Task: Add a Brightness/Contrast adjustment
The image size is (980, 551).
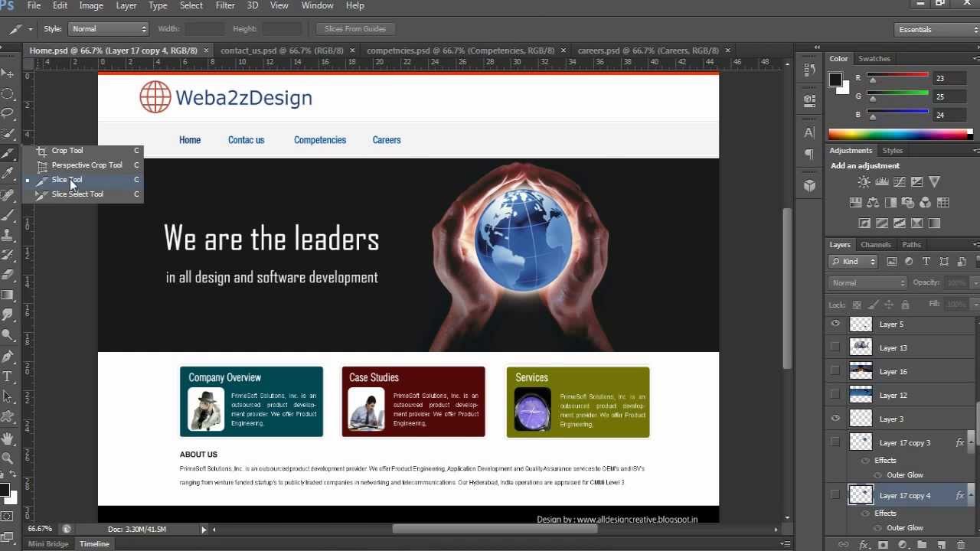Action: tap(864, 182)
